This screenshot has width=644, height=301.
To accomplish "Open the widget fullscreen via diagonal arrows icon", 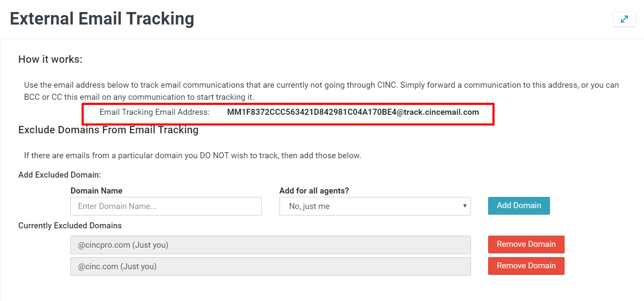I will click(x=624, y=19).
